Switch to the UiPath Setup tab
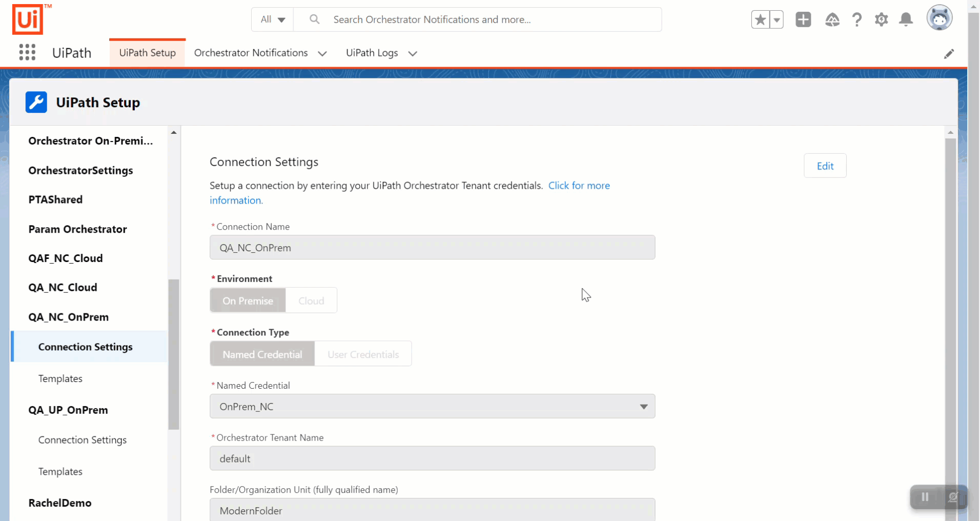The width and height of the screenshot is (980, 521). [x=147, y=53]
